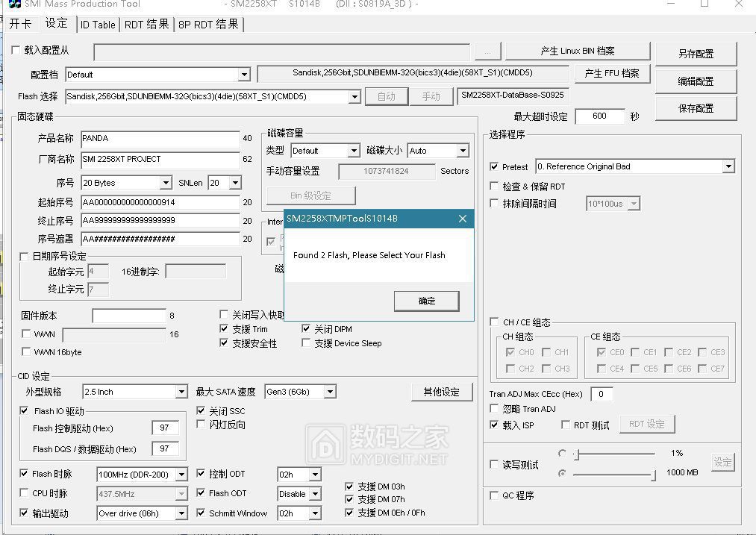The image size is (756, 535).
Task: Open the ID Table tab
Action: 98,25
